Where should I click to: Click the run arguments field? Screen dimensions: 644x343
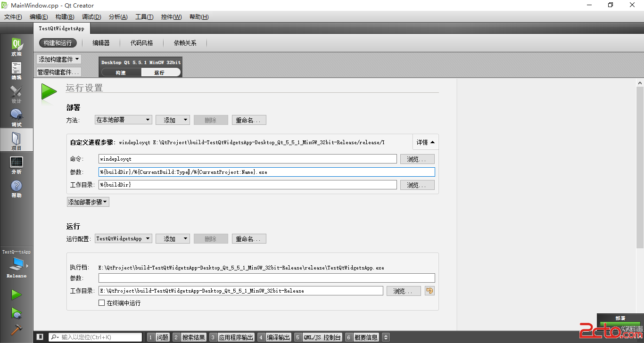point(266,278)
